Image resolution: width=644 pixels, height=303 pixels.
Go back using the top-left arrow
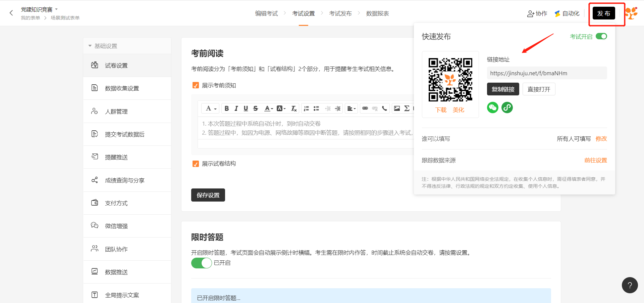click(x=11, y=13)
